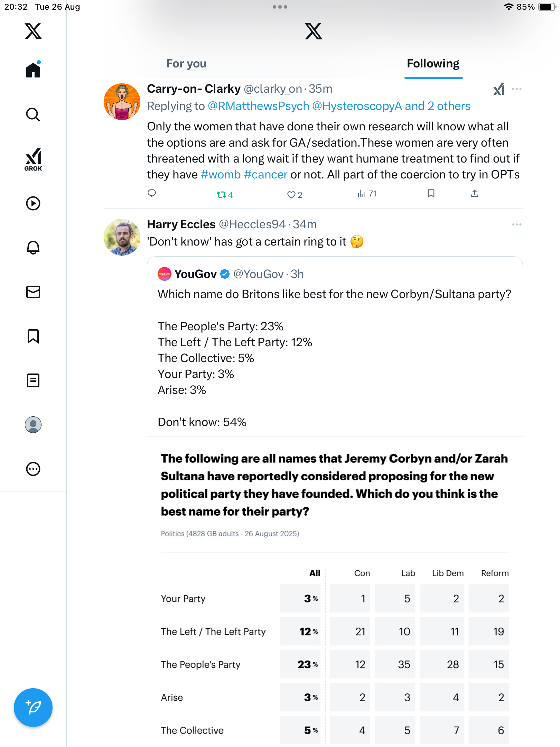Open Harry Eccles's profile picture
Image resolution: width=560 pixels, height=747 pixels.
click(x=122, y=237)
